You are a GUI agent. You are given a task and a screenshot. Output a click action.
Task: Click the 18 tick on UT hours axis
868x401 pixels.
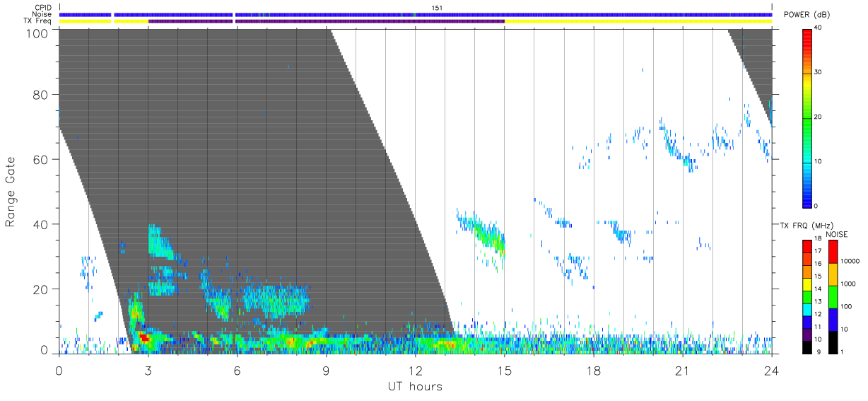pos(593,371)
